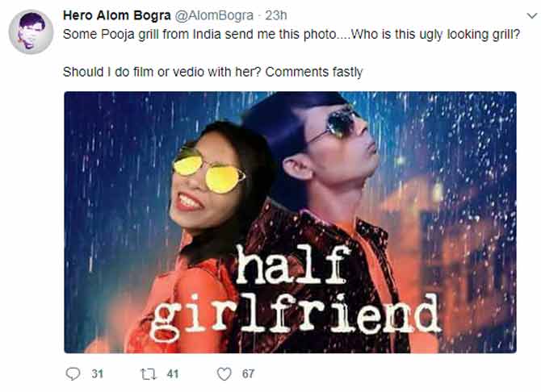Click the reply speech bubble icon

[x=73, y=373]
